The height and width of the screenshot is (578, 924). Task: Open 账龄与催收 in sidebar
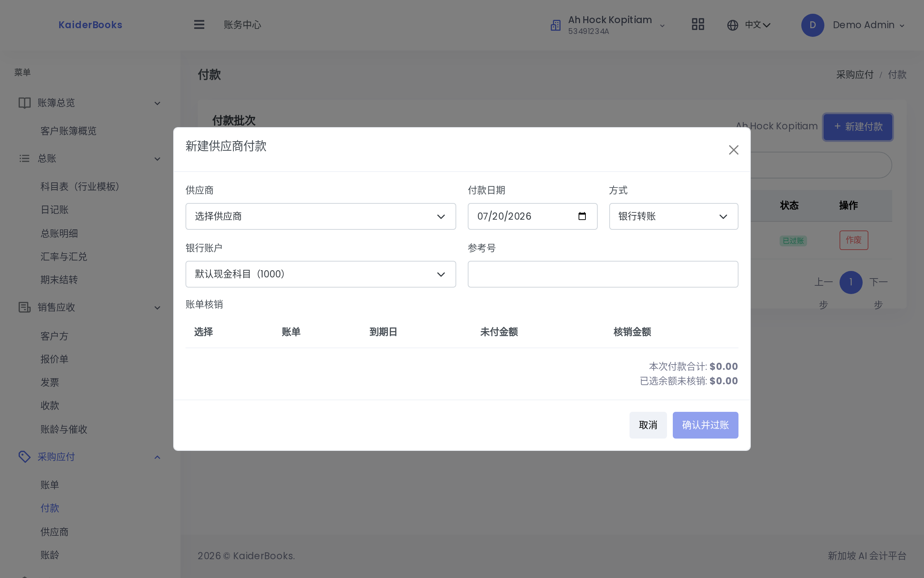[x=64, y=429]
